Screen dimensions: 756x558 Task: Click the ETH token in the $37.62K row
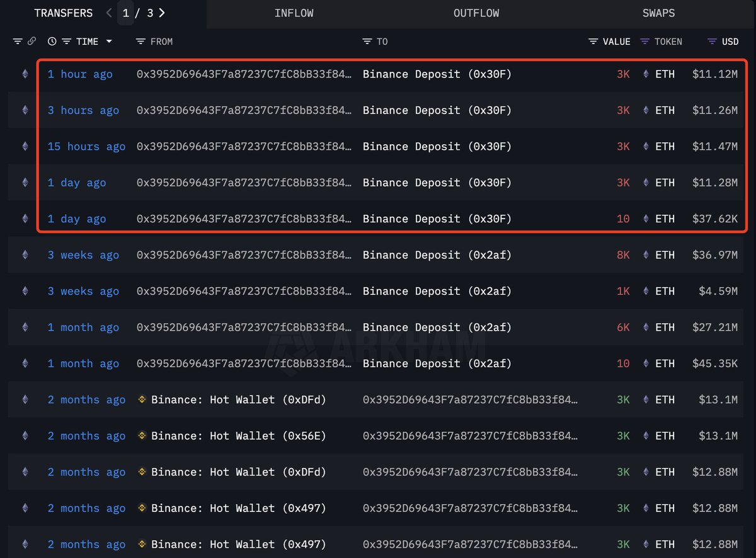pyautogui.click(x=664, y=219)
